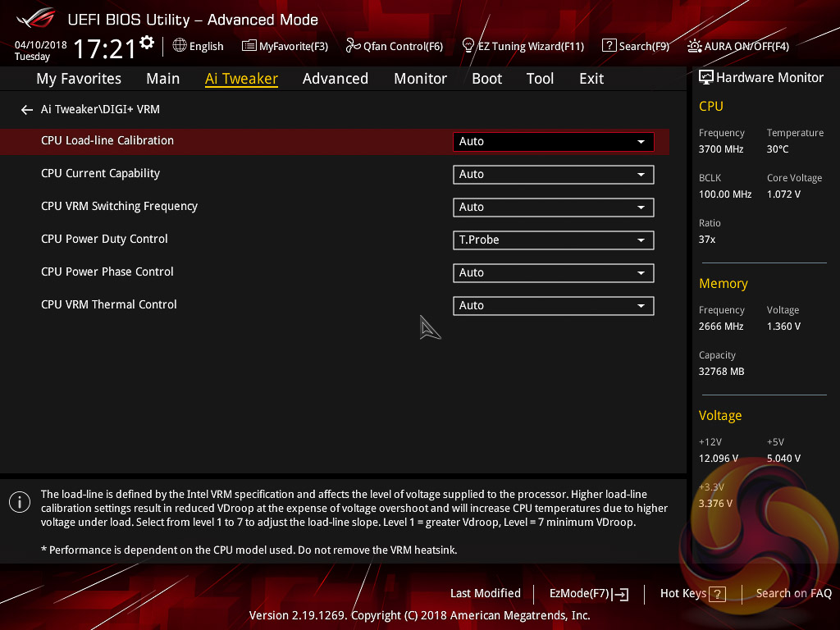Image resolution: width=840 pixels, height=630 pixels.
Task: Click the Ai Tweaker\DIGI+ VRM breadcrumb text
Action: coord(100,109)
